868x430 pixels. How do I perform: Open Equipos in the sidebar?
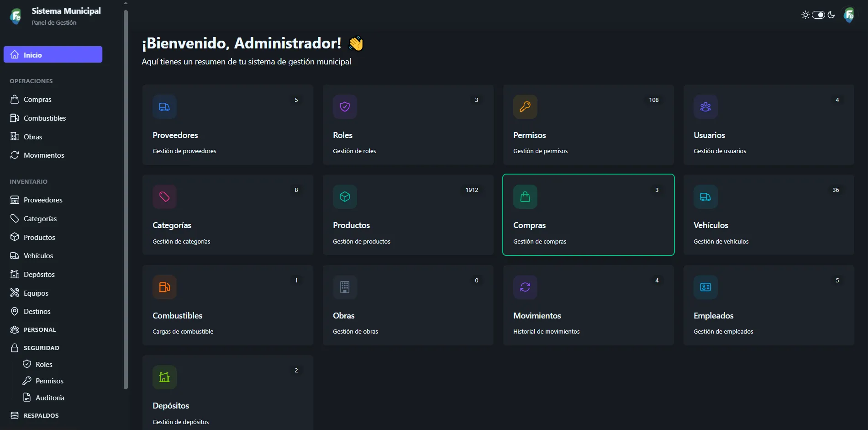click(x=53, y=293)
